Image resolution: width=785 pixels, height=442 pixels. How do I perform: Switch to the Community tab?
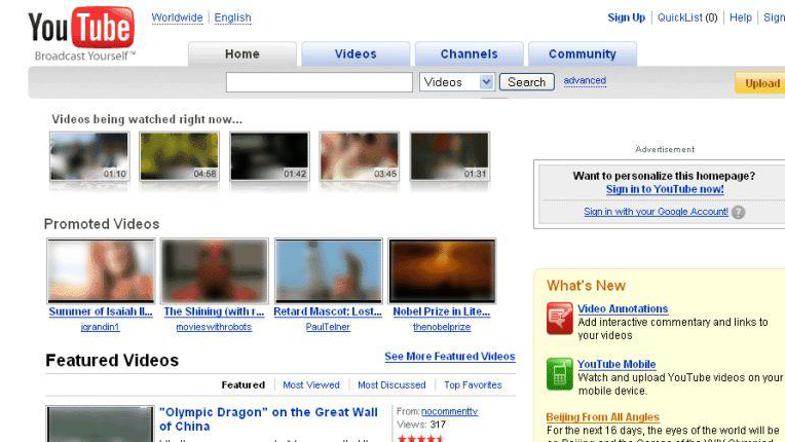click(x=582, y=54)
